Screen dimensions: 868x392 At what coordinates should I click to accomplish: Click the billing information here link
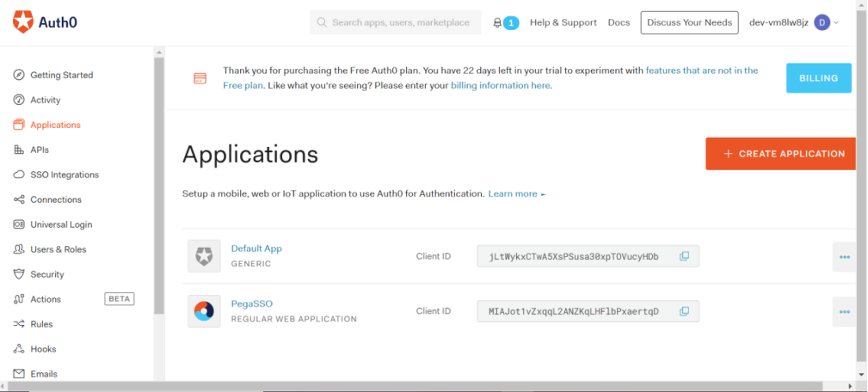501,85
